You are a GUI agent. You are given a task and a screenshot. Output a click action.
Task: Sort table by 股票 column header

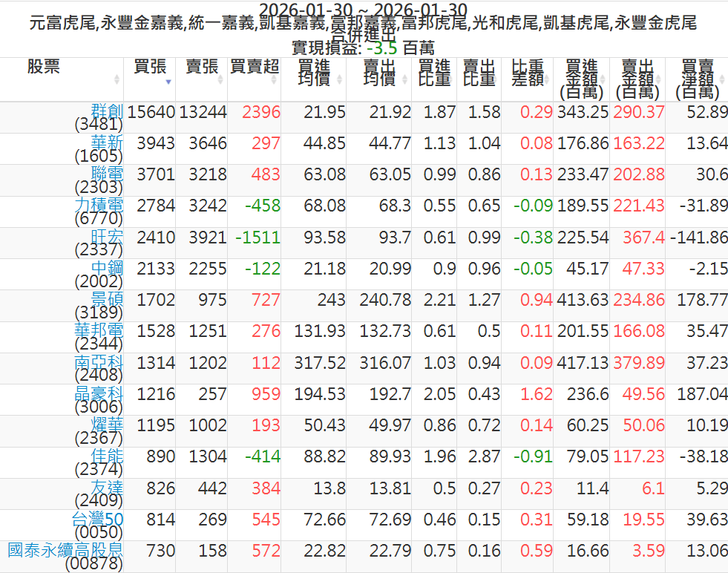(x=44, y=67)
